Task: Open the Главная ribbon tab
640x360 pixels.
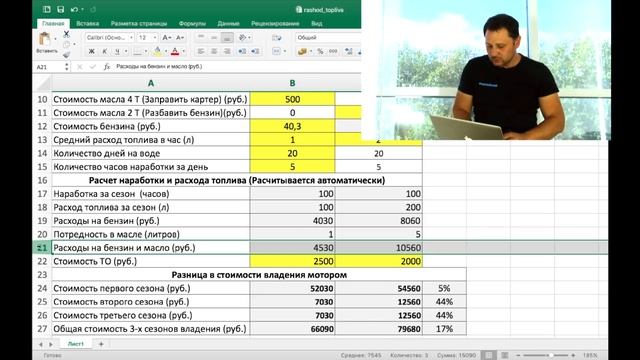Action: coord(53,24)
